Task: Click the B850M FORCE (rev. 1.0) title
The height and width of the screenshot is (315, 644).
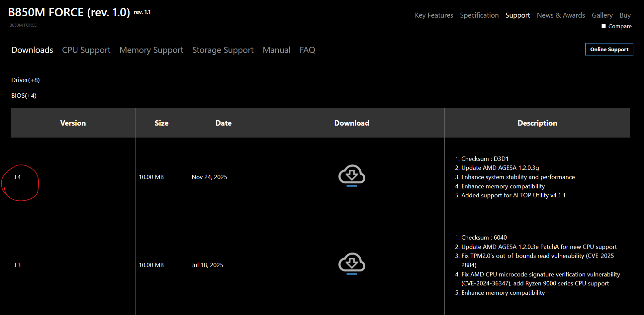Action: pos(69,12)
